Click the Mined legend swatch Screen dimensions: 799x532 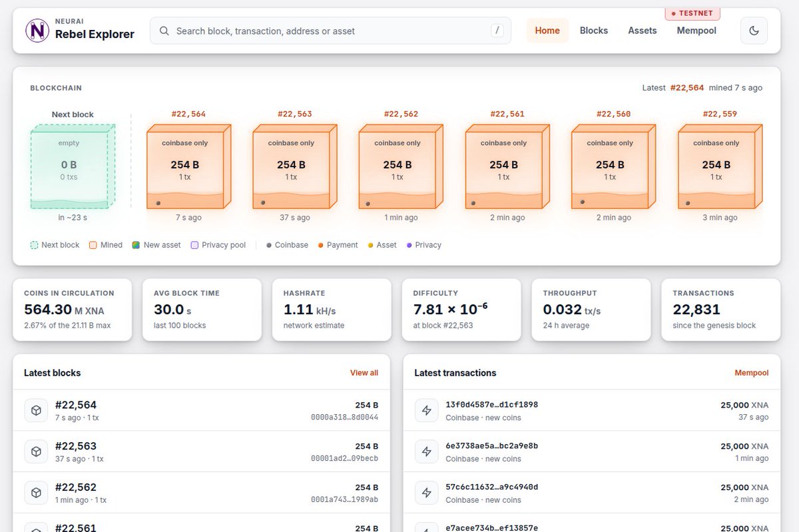tap(93, 245)
